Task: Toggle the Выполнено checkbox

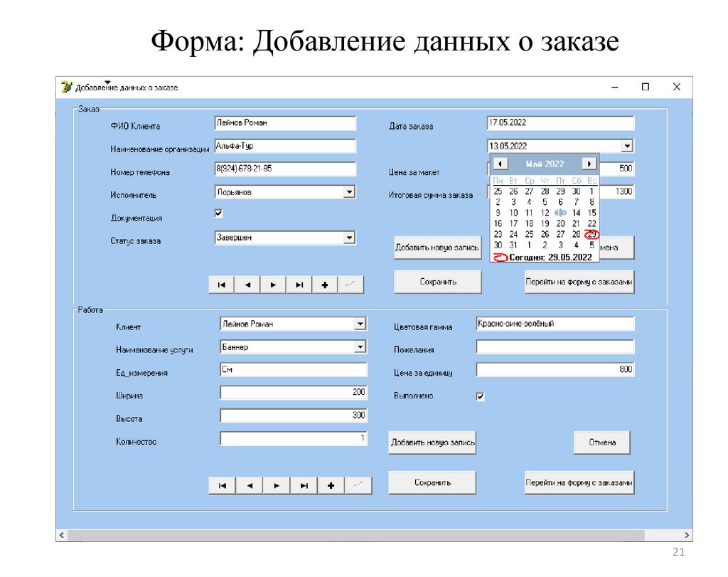Action: [481, 396]
